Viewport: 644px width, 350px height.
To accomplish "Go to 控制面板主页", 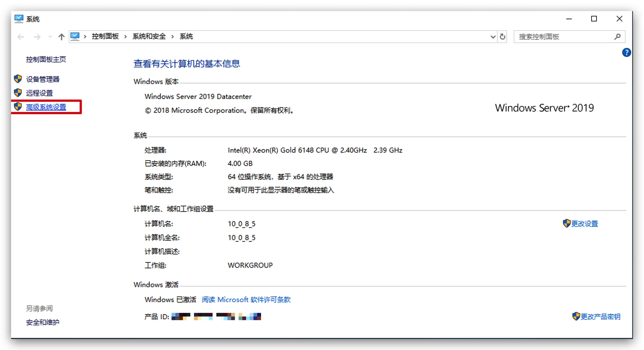I will (46, 60).
